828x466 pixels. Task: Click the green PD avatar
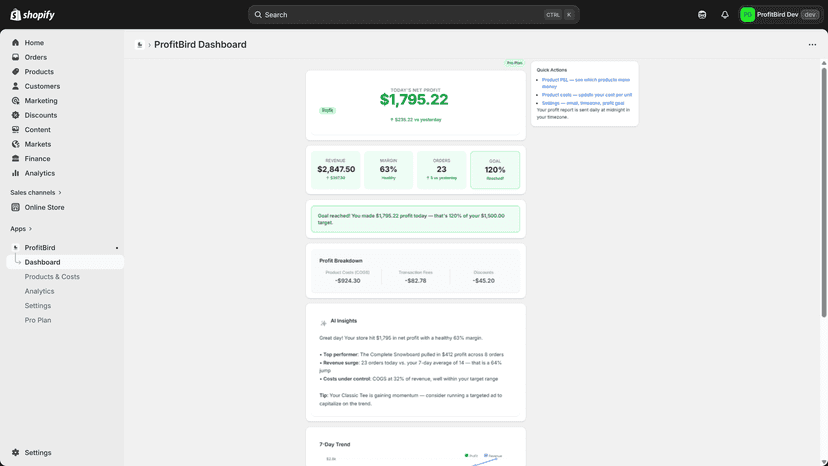(x=747, y=15)
